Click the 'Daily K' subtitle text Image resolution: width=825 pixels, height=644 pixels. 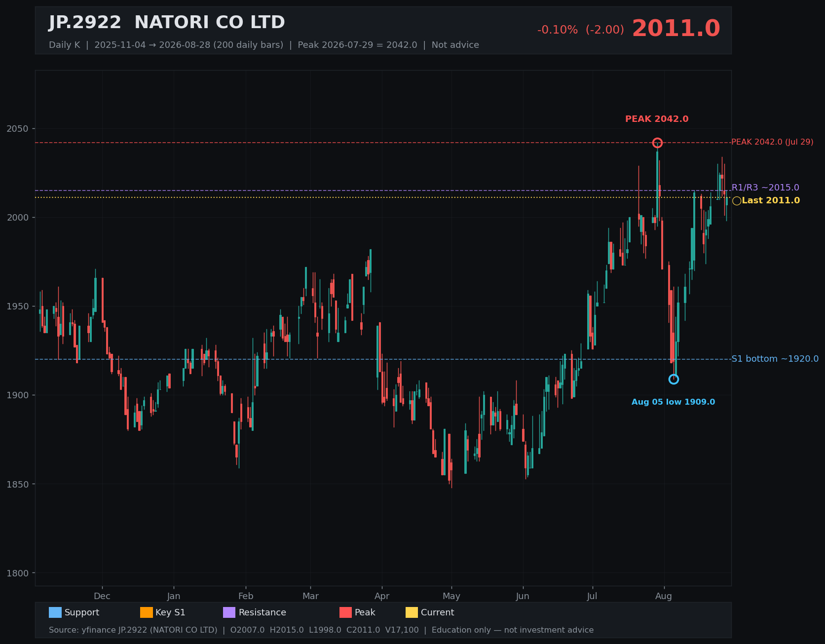64,45
